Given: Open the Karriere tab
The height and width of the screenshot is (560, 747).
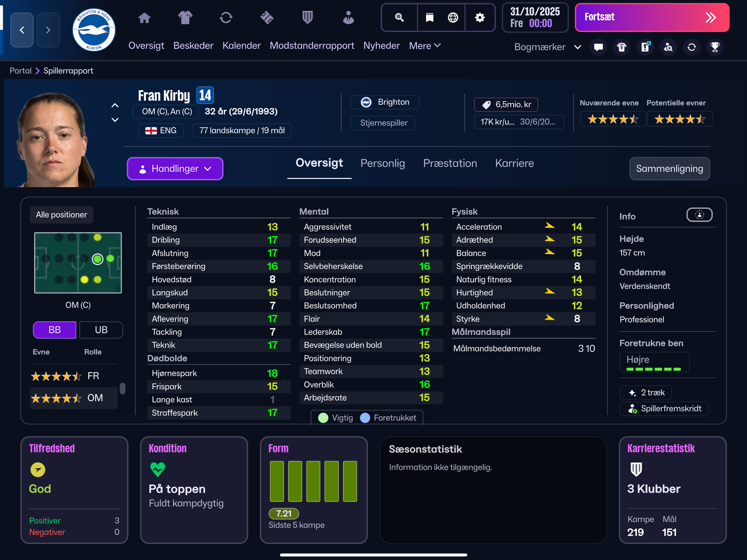Looking at the screenshot, I should (x=514, y=163).
